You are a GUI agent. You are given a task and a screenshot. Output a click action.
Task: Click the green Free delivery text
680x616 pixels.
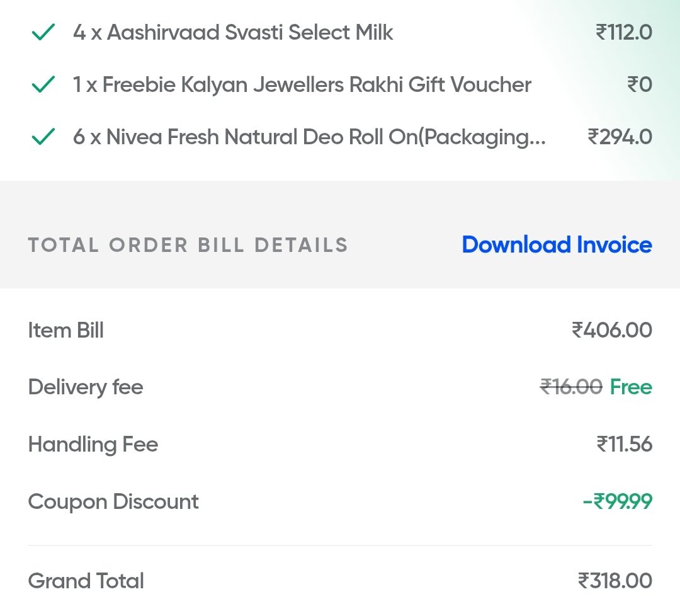pos(631,387)
